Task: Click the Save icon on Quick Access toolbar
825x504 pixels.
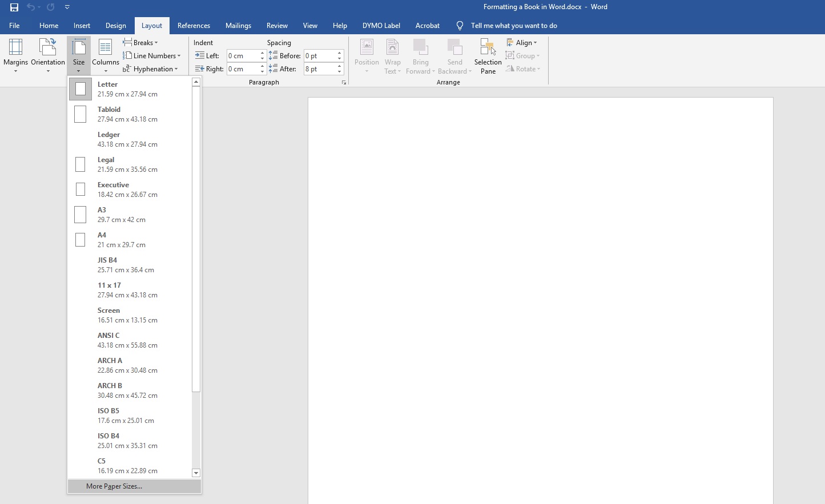Action: (x=14, y=7)
